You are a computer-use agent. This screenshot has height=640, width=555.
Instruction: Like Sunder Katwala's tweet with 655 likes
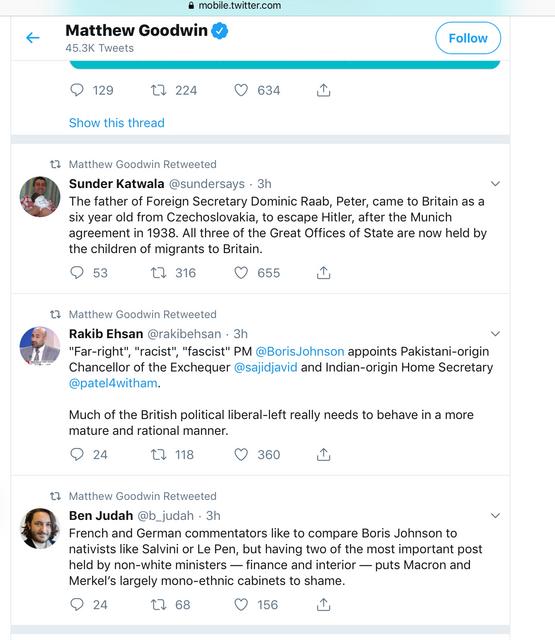pyautogui.click(x=241, y=272)
